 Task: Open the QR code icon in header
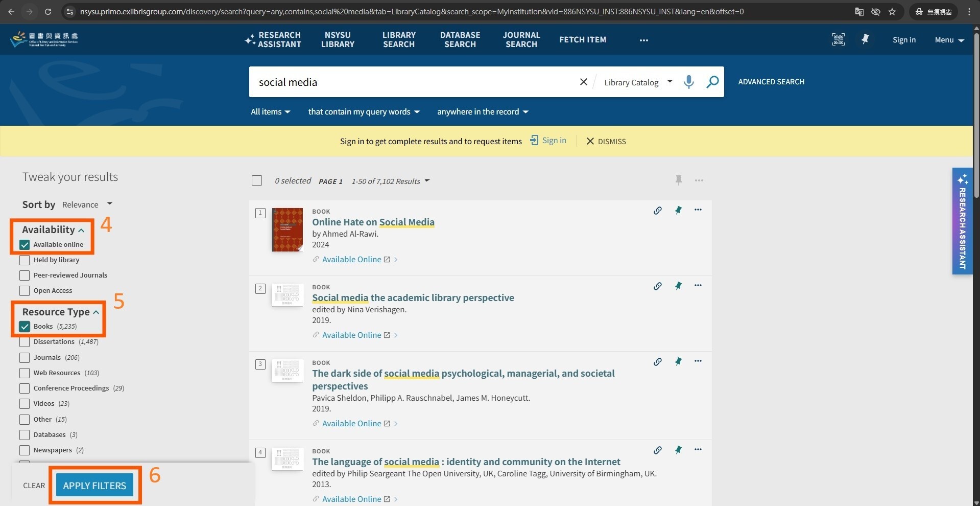838,39
